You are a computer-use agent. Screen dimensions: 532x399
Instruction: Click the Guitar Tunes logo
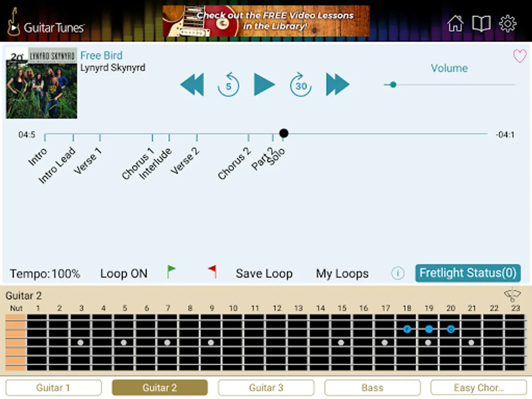point(46,23)
